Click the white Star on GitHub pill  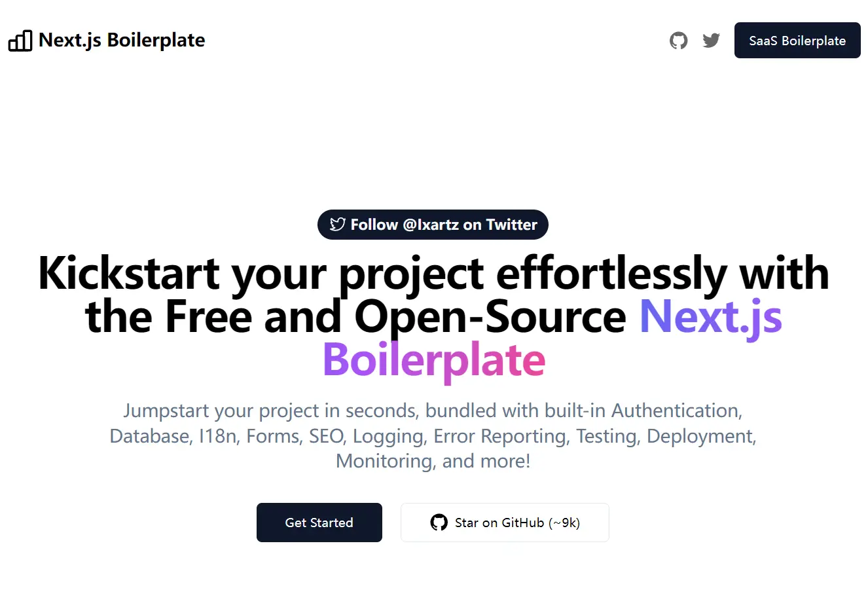tap(505, 523)
